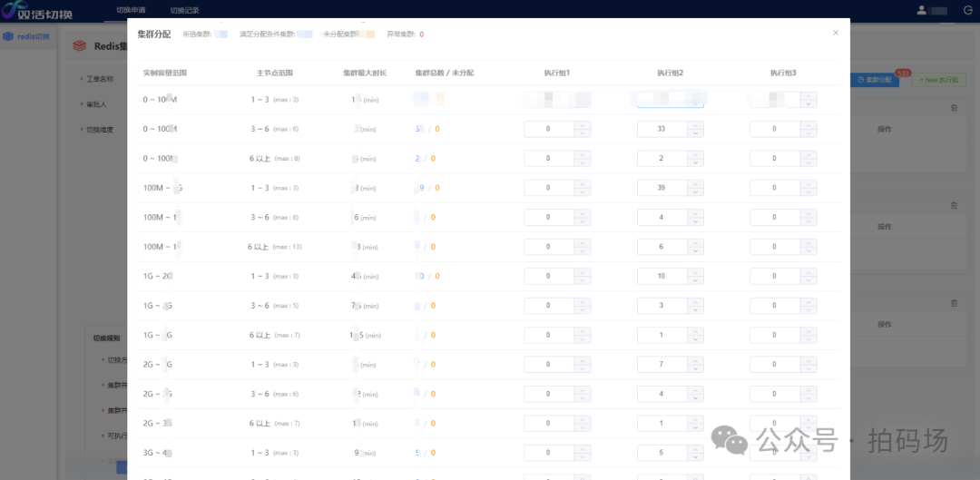Increase the 执行组2 value showing 33
980x480 pixels.
696,125
